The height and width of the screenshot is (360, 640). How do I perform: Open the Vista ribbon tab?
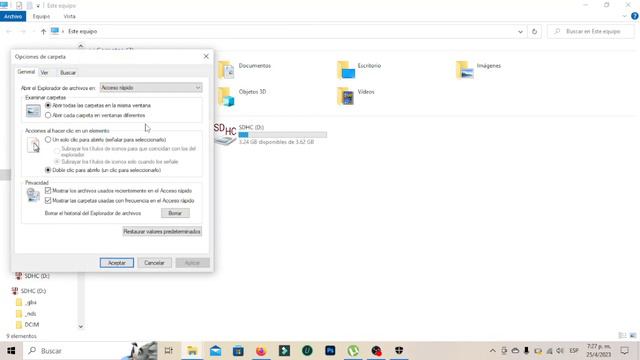(69, 16)
